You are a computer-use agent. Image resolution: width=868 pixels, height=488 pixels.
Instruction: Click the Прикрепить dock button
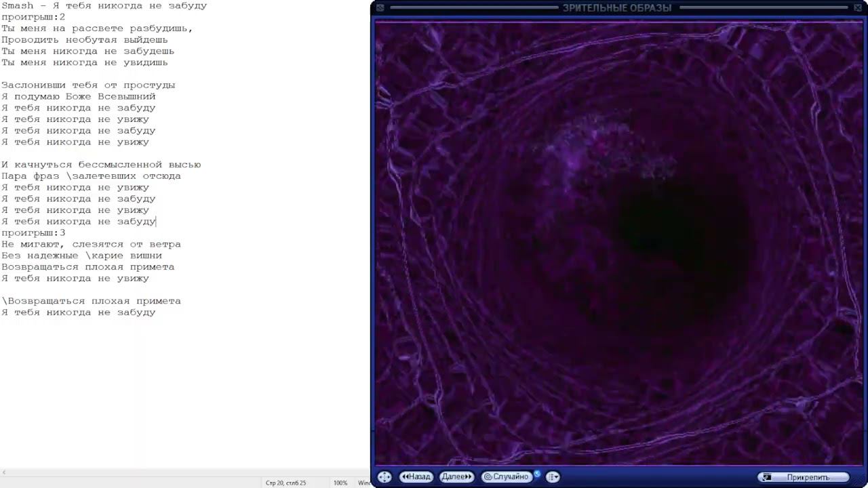point(803,477)
